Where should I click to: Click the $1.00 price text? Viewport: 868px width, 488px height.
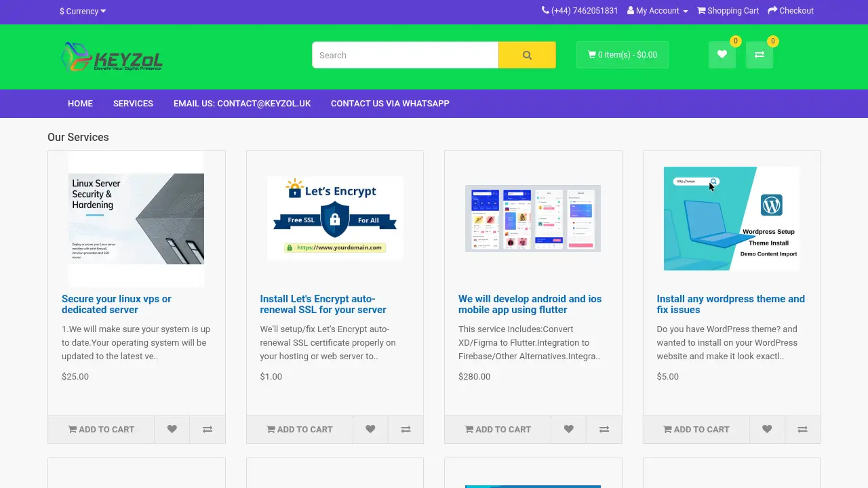point(271,377)
